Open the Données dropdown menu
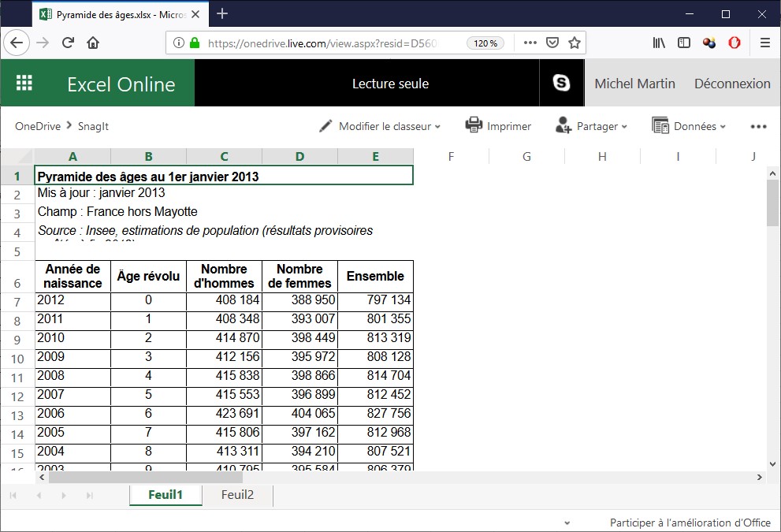This screenshot has height=532, width=781. point(689,126)
